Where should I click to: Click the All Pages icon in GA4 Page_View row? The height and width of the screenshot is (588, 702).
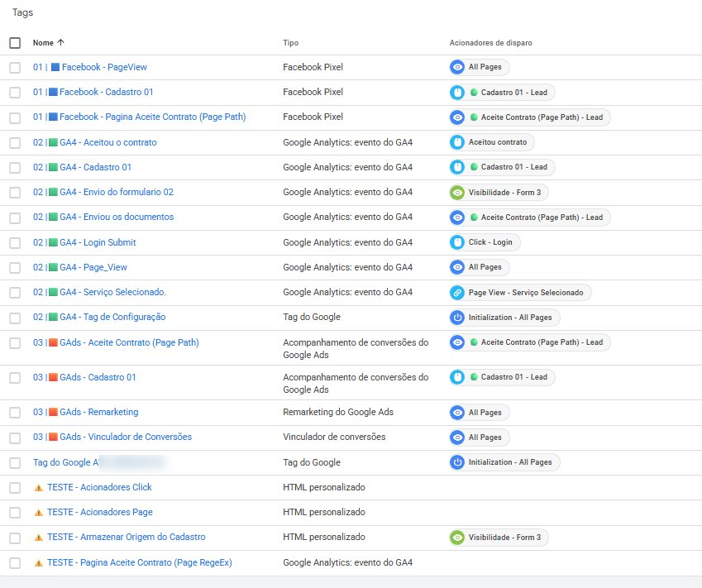[457, 267]
